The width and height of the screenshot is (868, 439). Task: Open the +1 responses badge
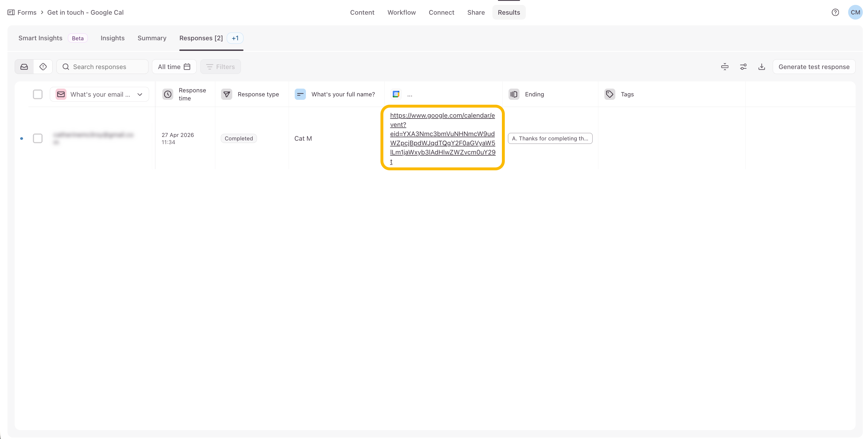tap(235, 38)
